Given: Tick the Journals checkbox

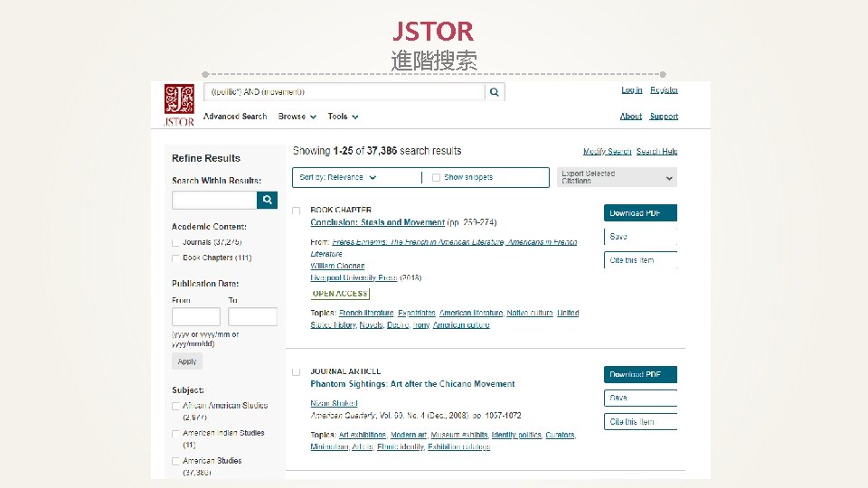Looking at the screenshot, I should point(175,242).
